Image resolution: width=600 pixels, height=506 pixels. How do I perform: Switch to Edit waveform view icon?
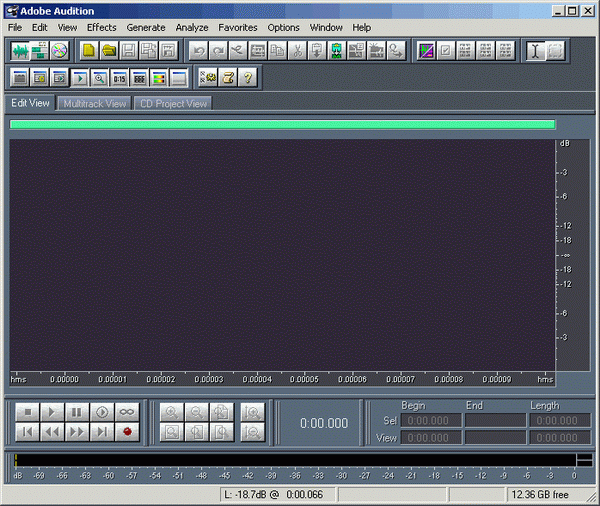click(x=20, y=51)
